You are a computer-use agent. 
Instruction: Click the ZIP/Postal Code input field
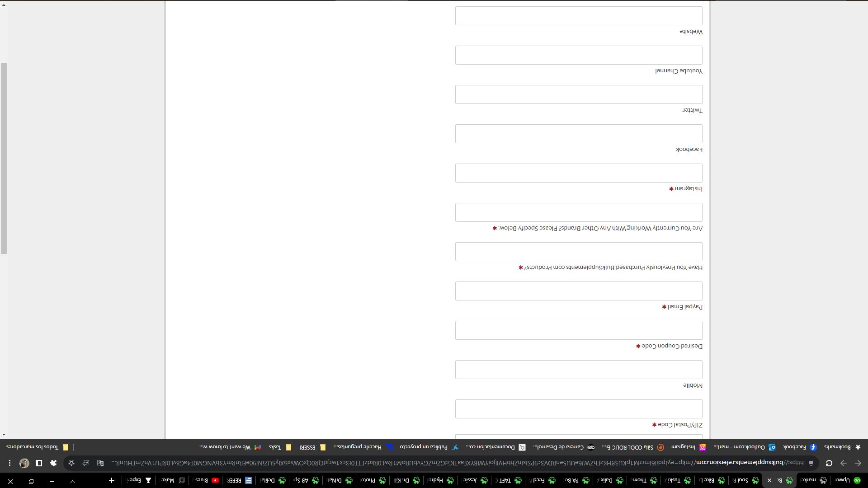(x=579, y=409)
